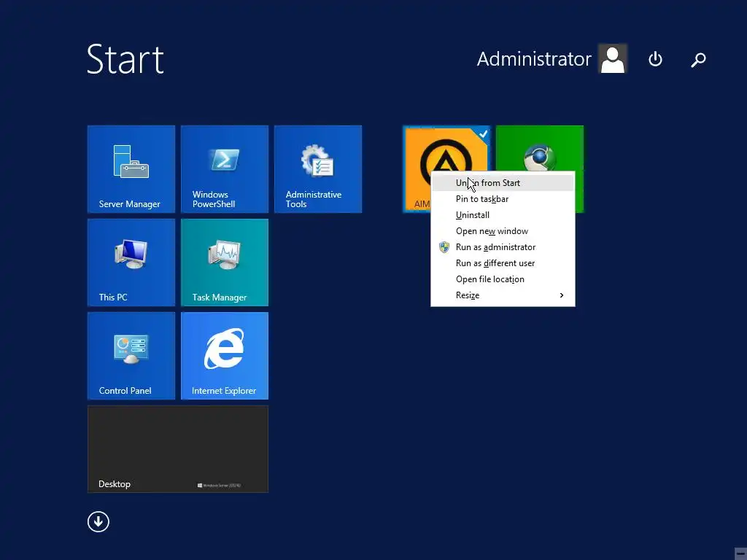747x560 pixels.
Task: Click the Administrator account picture
Action: (x=613, y=58)
